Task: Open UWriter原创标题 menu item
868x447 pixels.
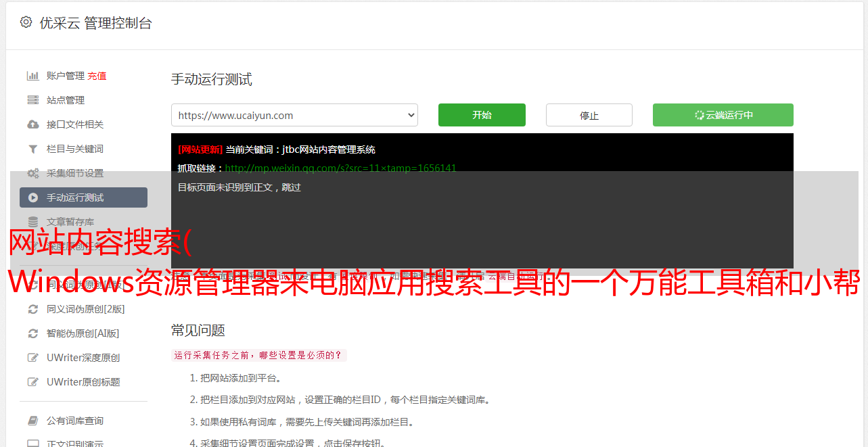Action: 83,382
